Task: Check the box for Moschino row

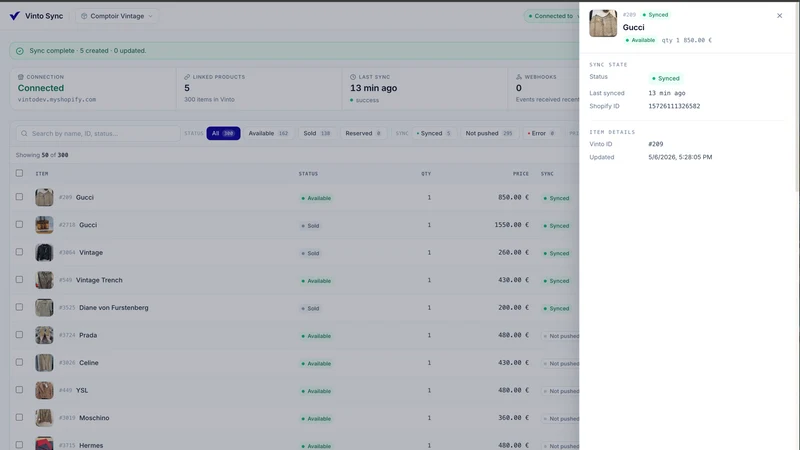Action: (19, 417)
